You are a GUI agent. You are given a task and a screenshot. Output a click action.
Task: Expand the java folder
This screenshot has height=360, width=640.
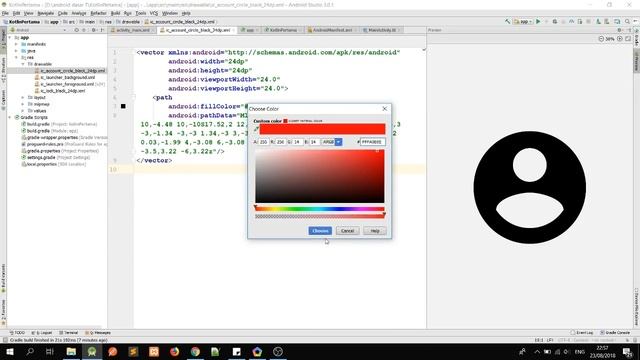16,51
